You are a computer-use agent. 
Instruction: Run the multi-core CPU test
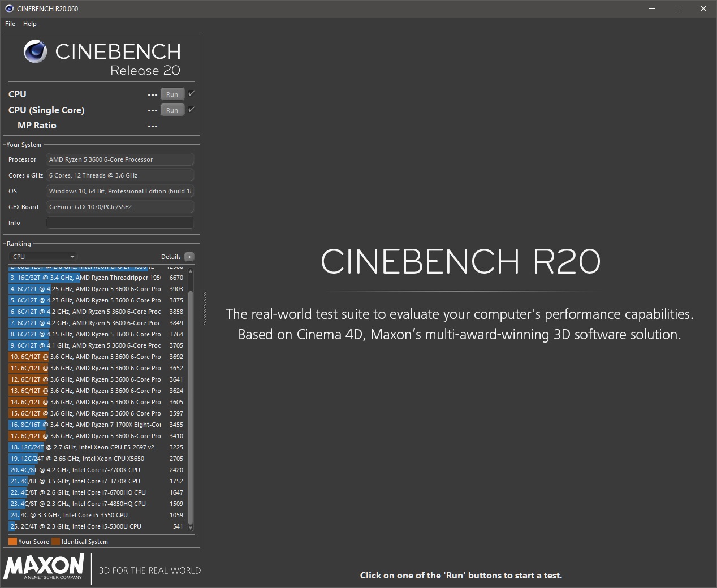click(x=172, y=94)
